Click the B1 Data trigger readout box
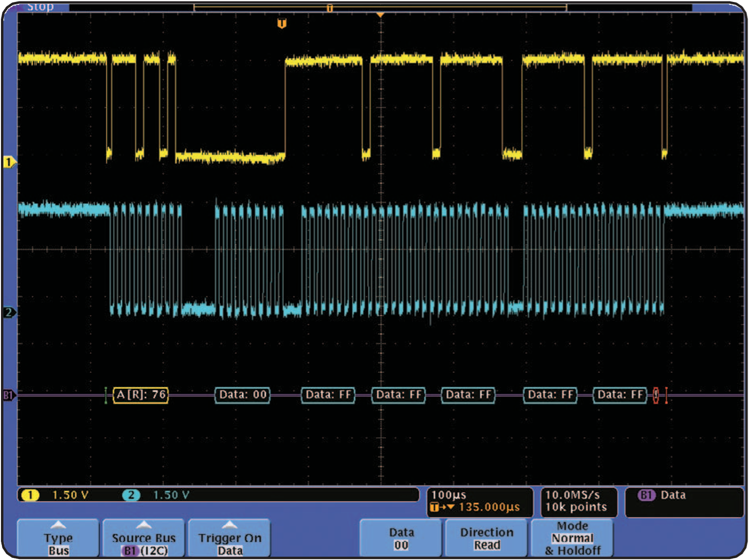 point(684,502)
